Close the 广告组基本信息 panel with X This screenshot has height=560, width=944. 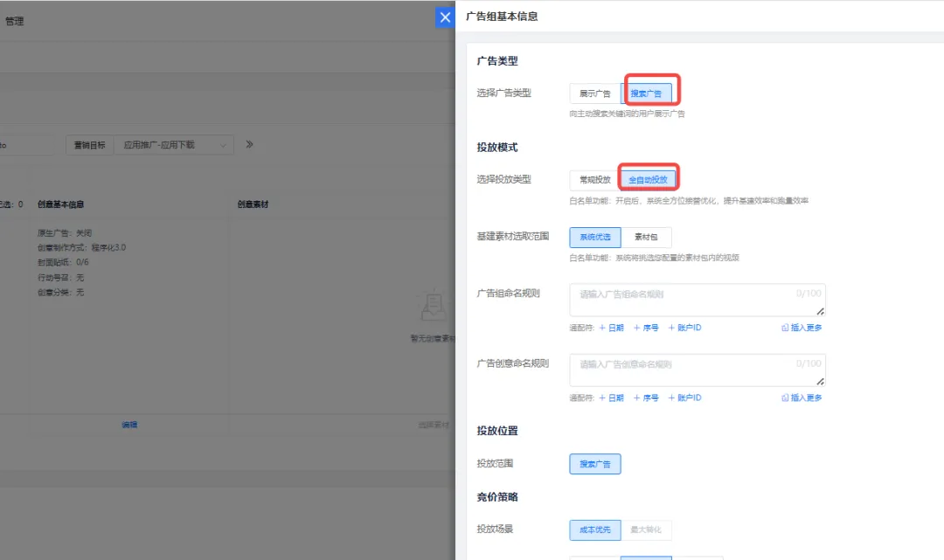pyautogui.click(x=445, y=17)
